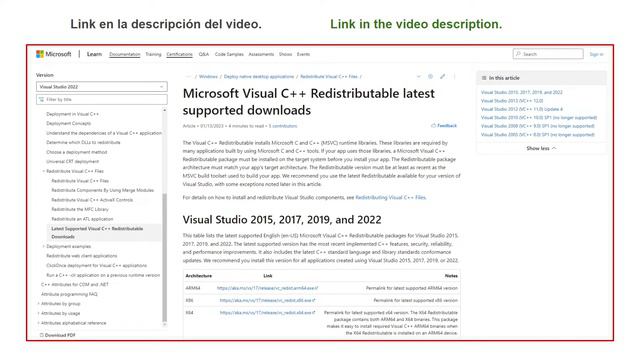Open the Assessments menu item
Viewport: 640px width, 360px height.
[261, 54]
